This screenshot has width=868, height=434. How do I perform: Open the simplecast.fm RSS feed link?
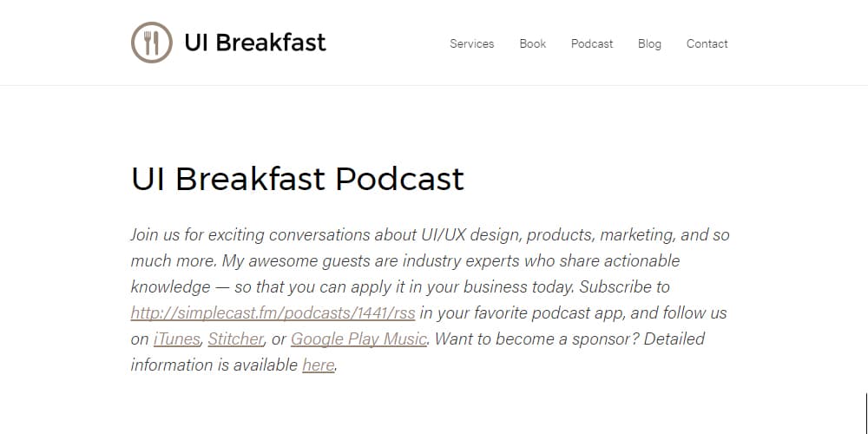tap(273, 313)
